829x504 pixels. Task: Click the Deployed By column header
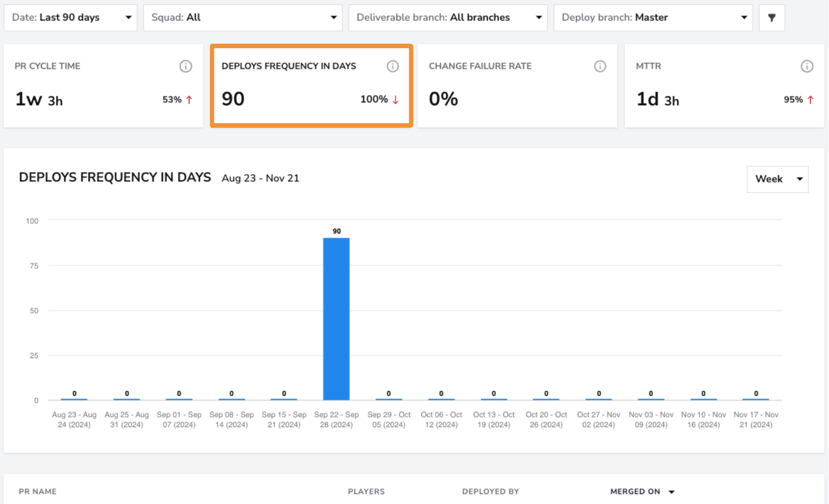[490, 492]
